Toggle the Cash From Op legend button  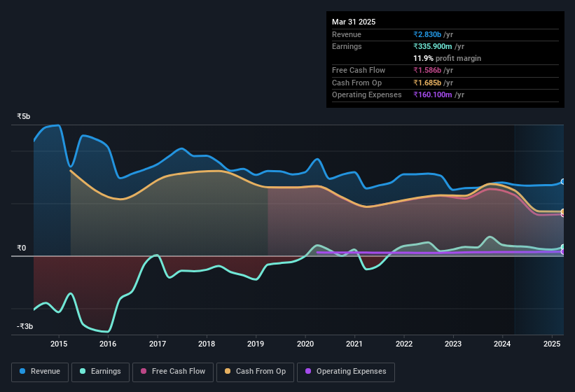point(255,372)
